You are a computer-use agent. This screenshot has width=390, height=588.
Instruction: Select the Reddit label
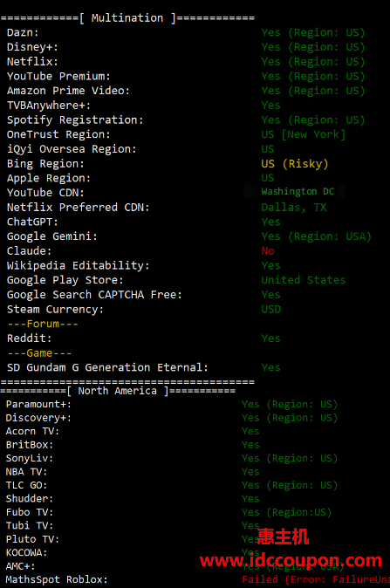(x=29, y=338)
